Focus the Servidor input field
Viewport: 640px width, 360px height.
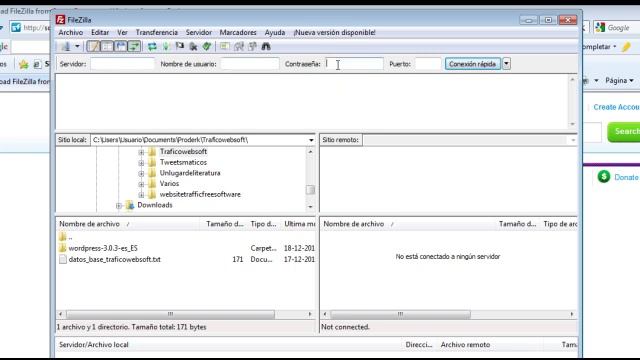(122, 64)
